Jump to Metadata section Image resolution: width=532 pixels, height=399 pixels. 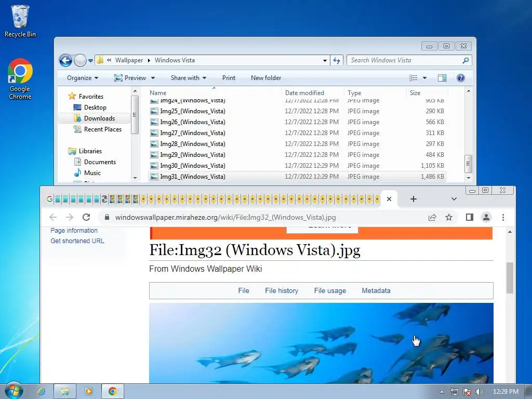[x=376, y=291]
